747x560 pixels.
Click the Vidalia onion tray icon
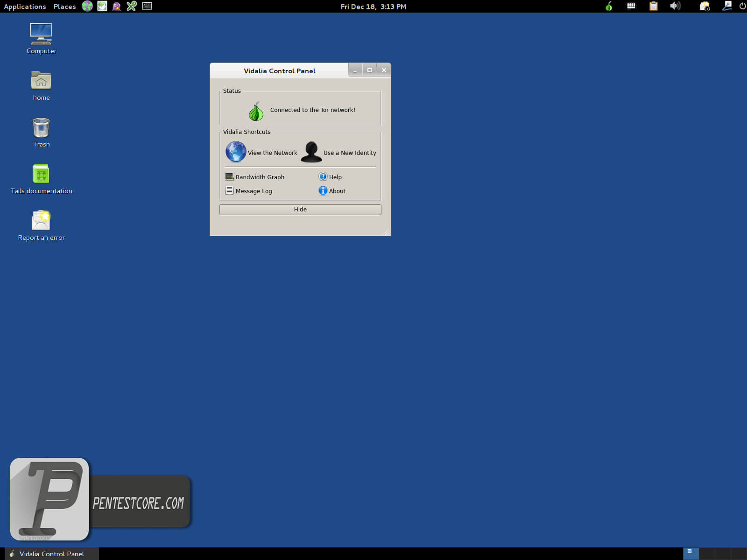pos(609,6)
